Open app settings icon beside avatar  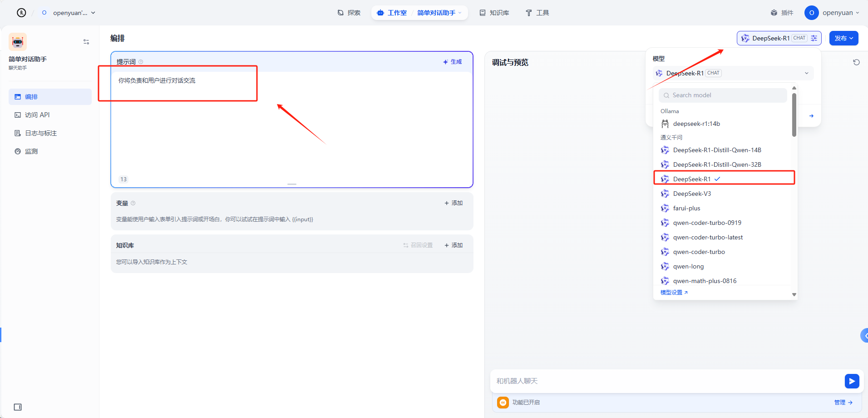[86, 42]
